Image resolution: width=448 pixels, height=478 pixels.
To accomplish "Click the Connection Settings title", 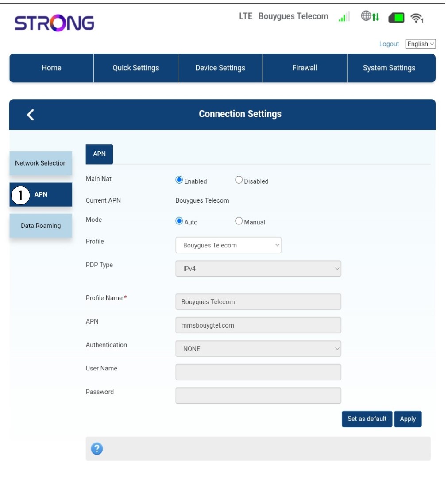I will 240,114.
